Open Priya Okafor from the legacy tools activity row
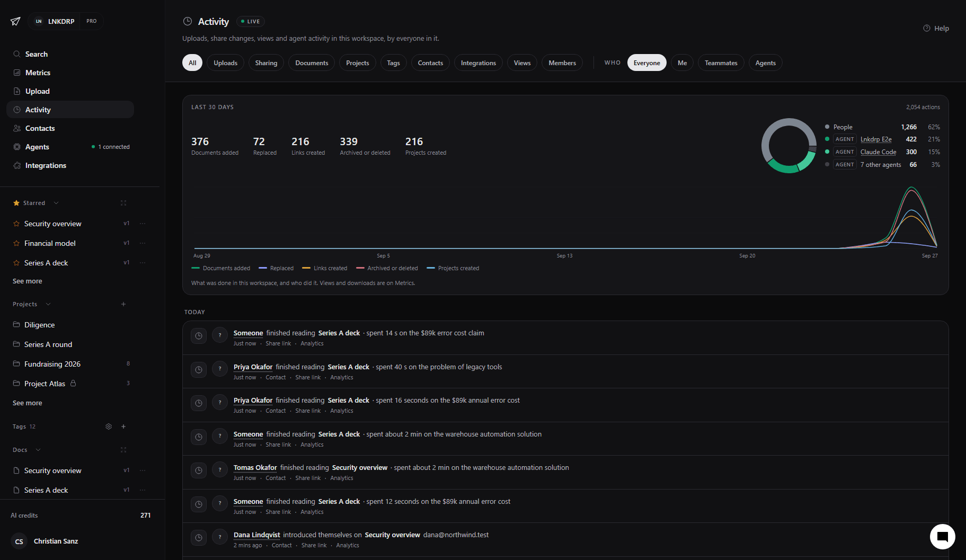The height and width of the screenshot is (560, 966). (x=253, y=367)
